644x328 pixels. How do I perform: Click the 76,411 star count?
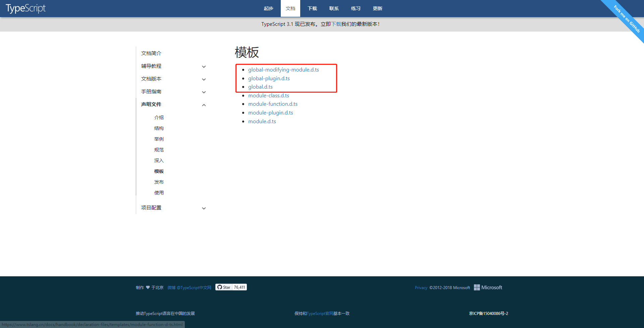239,287
